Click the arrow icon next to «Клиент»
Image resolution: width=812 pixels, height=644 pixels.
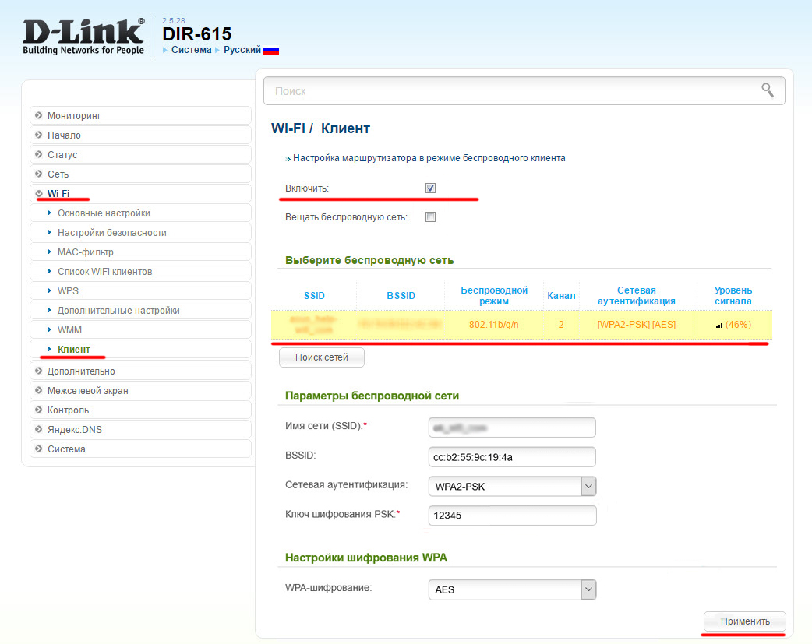(50, 349)
